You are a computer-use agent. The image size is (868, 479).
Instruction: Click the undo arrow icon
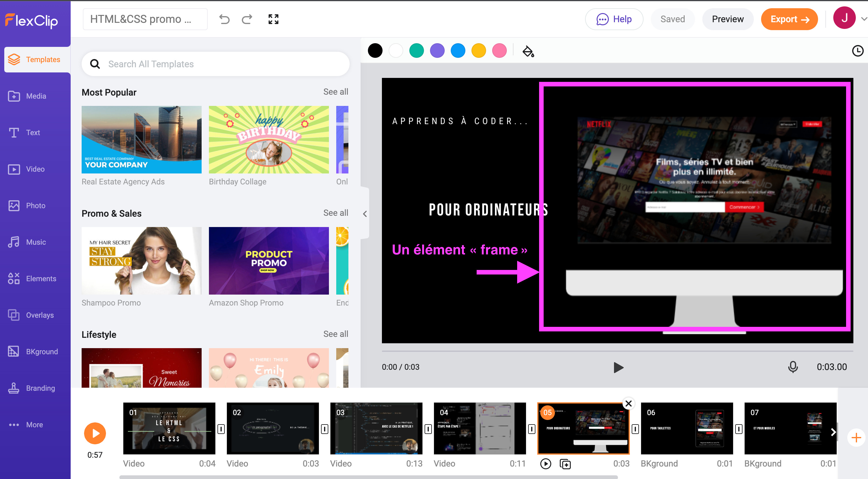click(x=224, y=19)
